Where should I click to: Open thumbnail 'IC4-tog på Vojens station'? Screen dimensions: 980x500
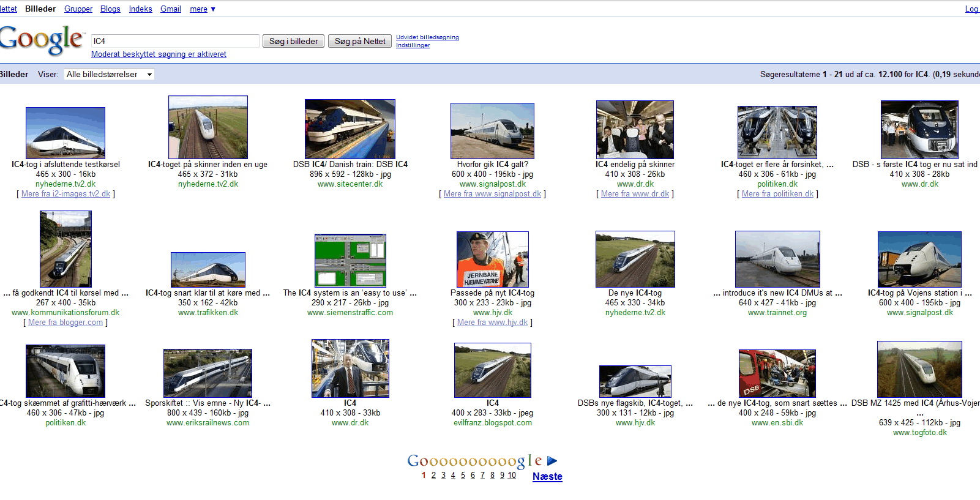[919, 259]
